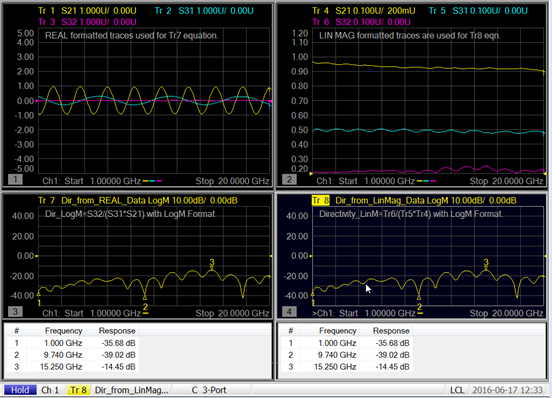Click yellow reference marker at 0.00 in window 3
552x398 pixels.
(37, 256)
